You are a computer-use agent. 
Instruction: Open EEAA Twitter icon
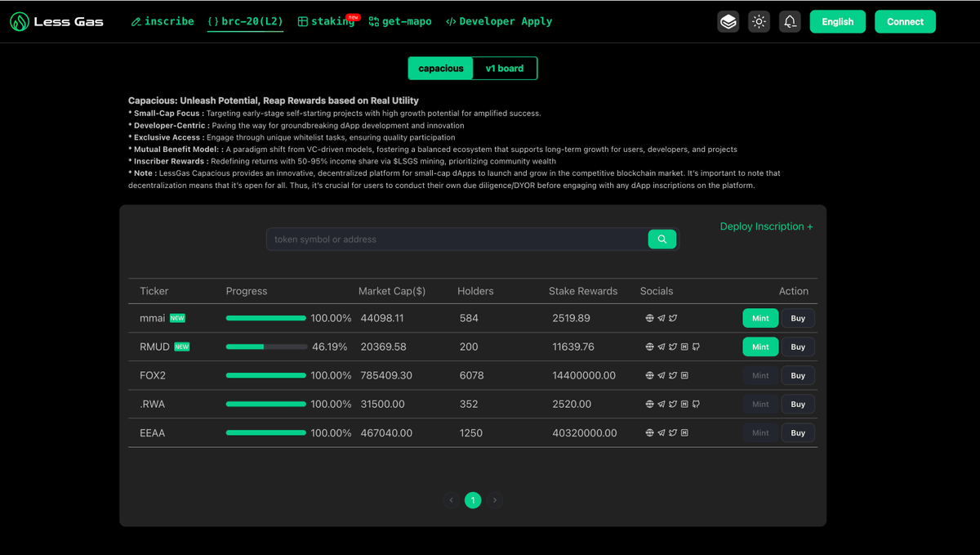[673, 432]
